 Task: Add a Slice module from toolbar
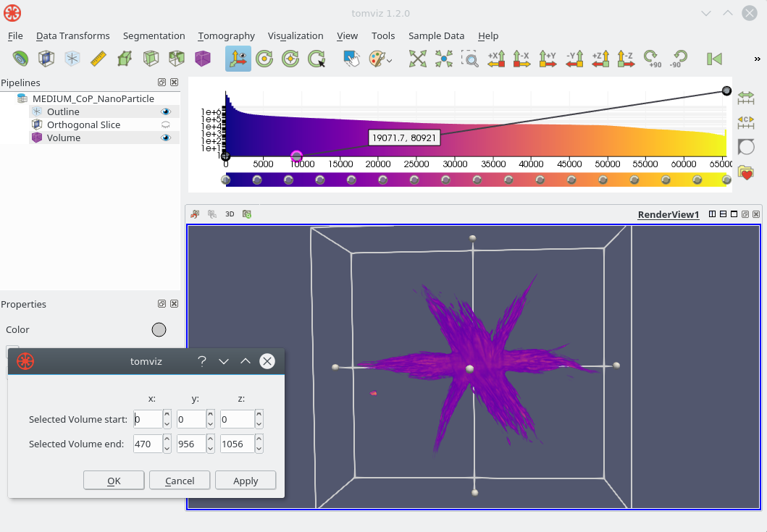coord(125,59)
